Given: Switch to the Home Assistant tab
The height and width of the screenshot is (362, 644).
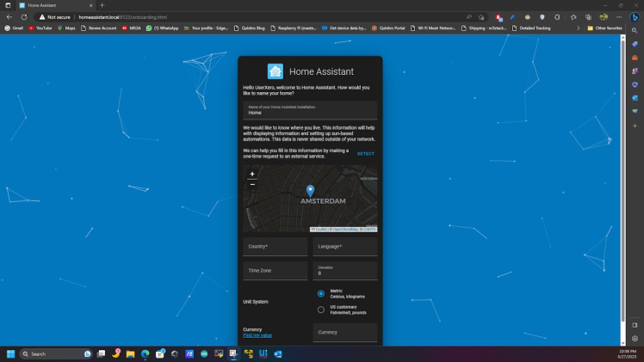Looking at the screenshot, I should point(55,5).
